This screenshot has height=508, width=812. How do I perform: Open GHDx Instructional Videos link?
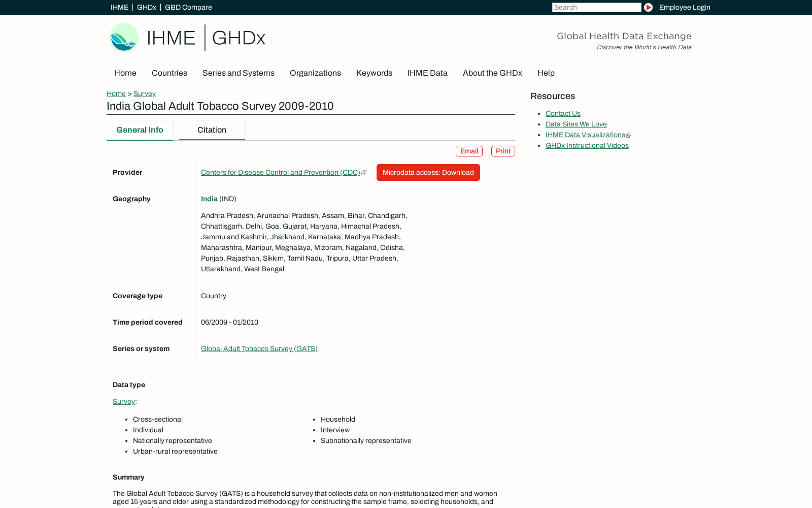point(587,146)
